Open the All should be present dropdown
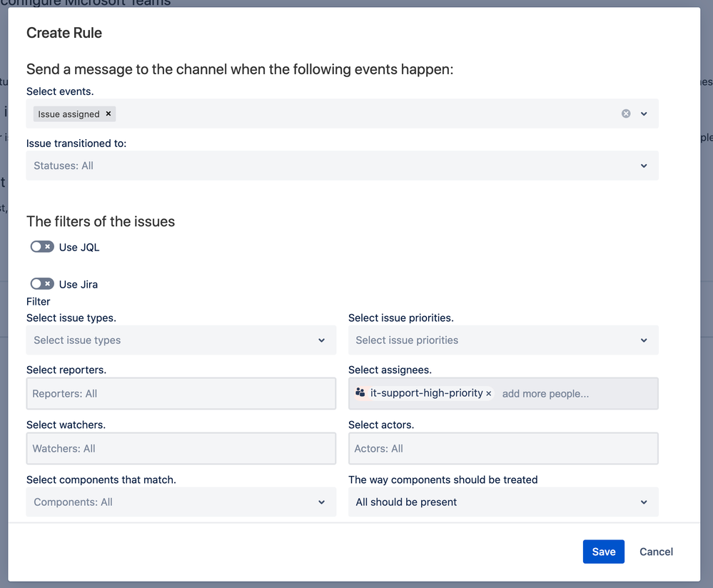 (502, 502)
